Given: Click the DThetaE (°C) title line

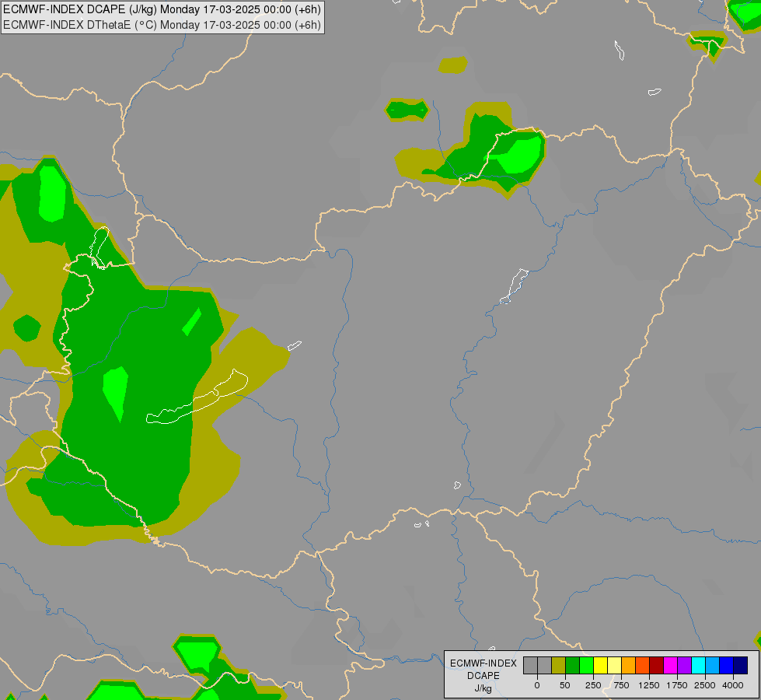Looking at the screenshot, I should [162, 25].
